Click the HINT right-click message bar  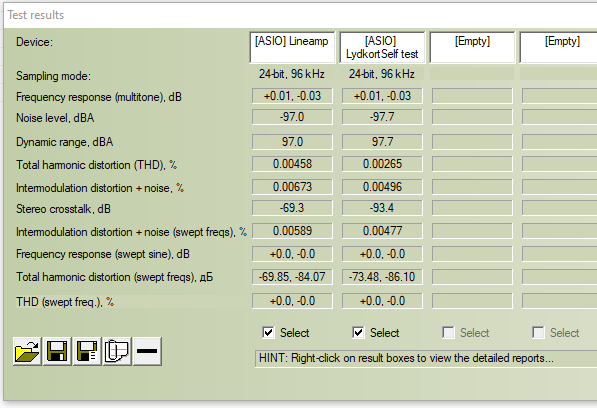click(426, 359)
